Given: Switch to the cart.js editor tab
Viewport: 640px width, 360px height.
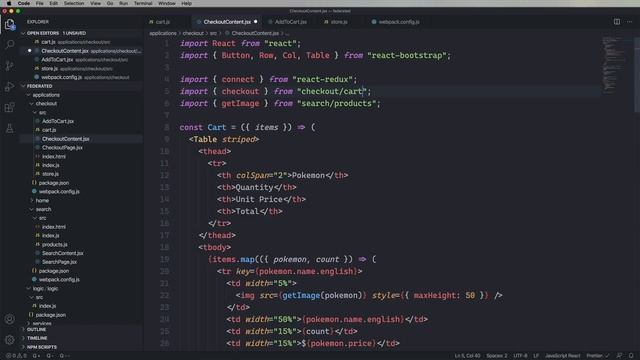Looking at the screenshot, I should [162, 22].
